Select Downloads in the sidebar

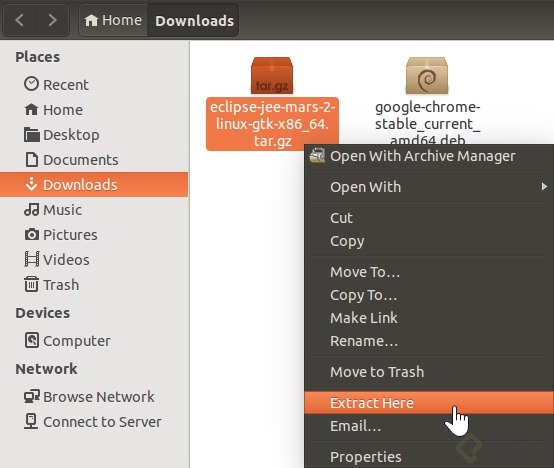point(94,185)
